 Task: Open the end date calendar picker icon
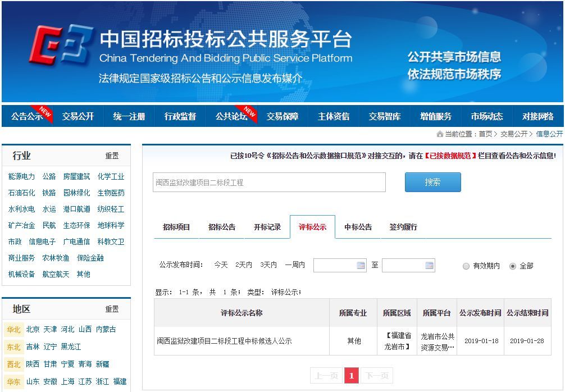(429, 266)
